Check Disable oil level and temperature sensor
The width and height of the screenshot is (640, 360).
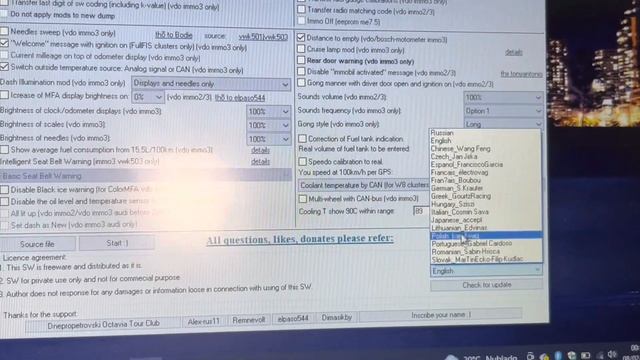click(x=4, y=202)
